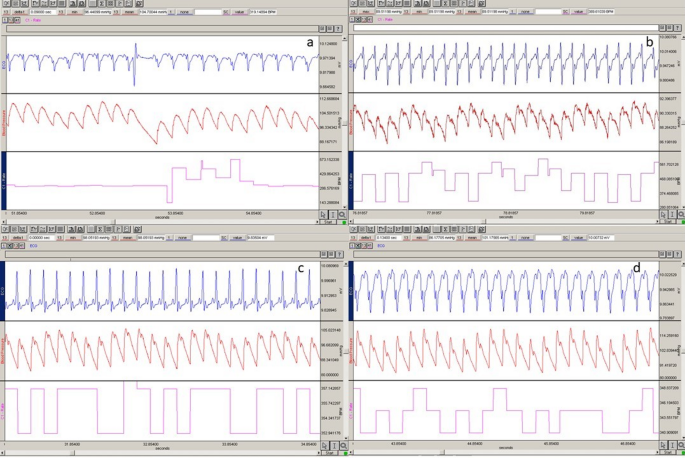The image size is (685, 458).
Task: Select the I-beam tool in panel d
Action: pos(672,445)
